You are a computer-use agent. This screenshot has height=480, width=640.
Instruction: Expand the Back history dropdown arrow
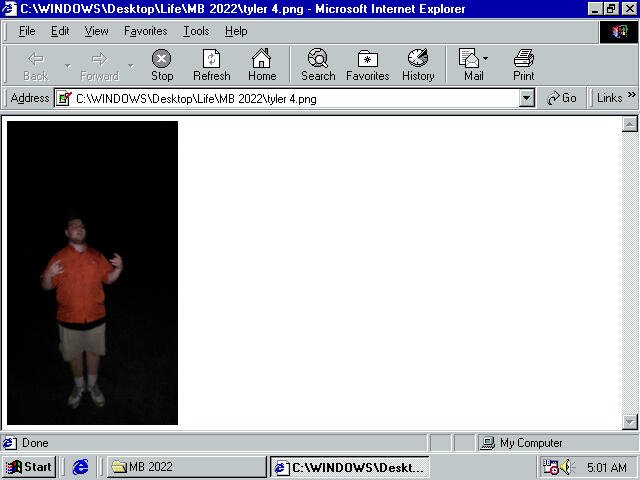(x=67, y=65)
